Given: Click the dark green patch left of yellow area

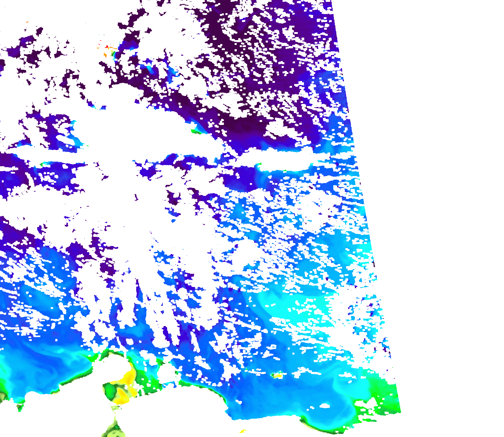Looking at the screenshot, I should pos(109,391).
